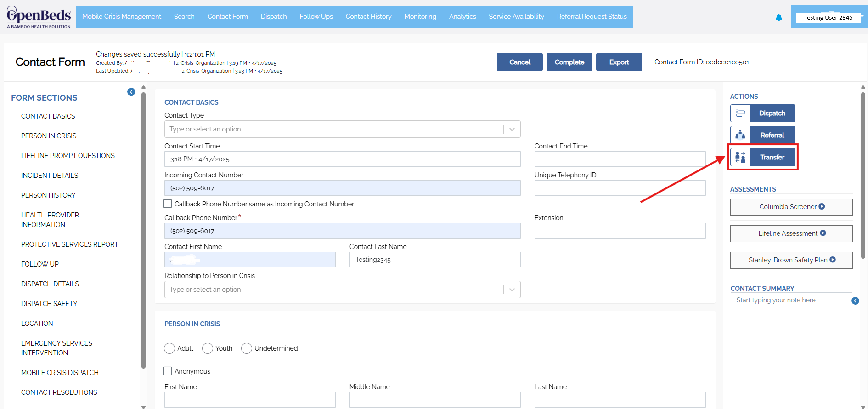Click the Transfer action icon

tap(740, 157)
